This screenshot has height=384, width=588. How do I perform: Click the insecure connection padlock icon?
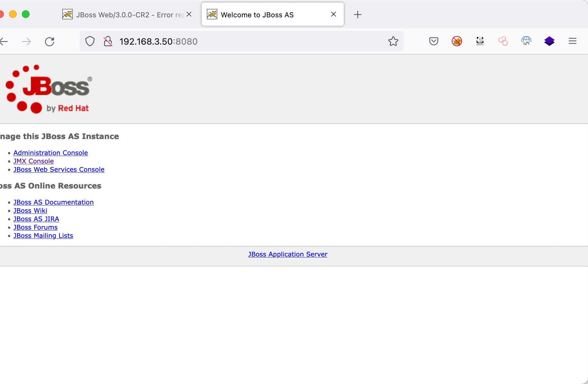coord(108,41)
